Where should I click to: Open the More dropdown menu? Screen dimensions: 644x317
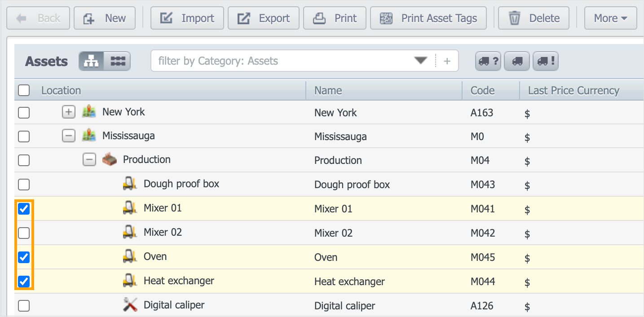coord(610,18)
